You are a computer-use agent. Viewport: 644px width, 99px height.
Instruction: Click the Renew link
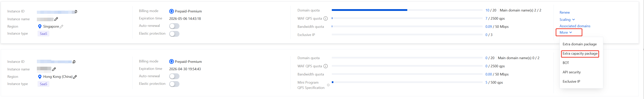[564, 12]
